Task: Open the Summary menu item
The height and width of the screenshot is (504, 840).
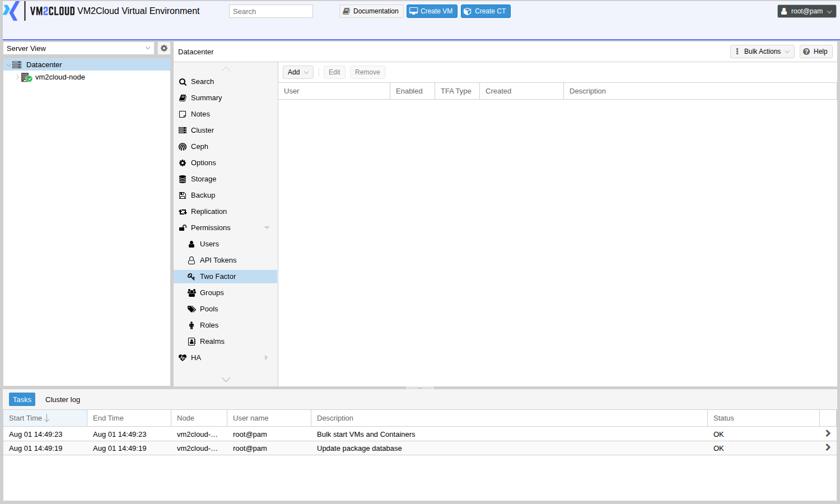Action: tap(225, 98)
